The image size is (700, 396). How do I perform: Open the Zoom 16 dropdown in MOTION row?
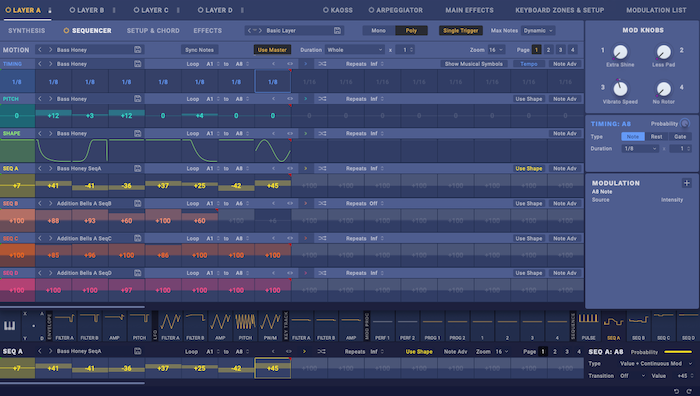496,50
